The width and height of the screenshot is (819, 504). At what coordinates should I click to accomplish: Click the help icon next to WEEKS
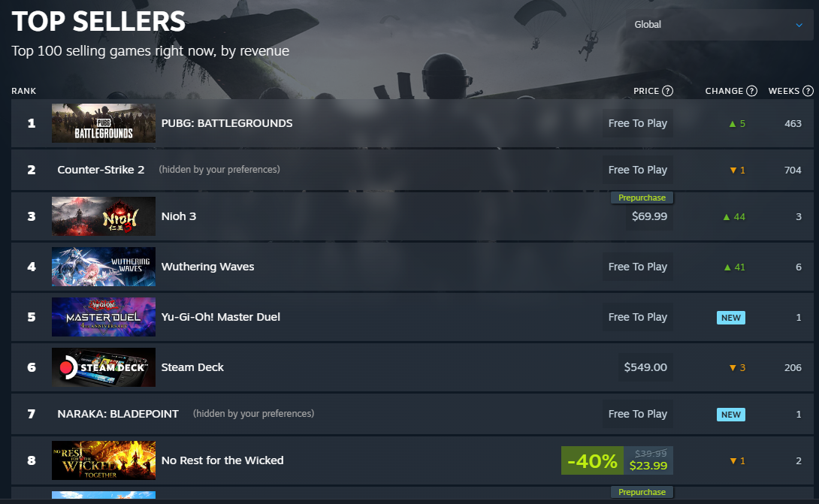pos(808,91)
